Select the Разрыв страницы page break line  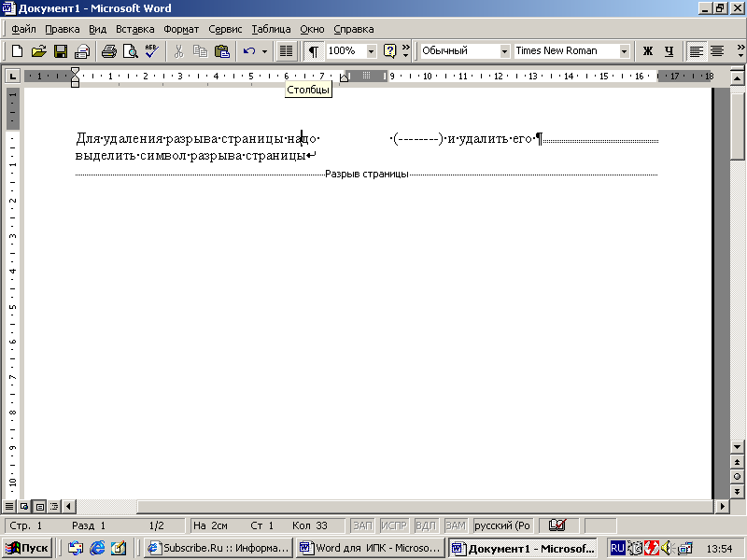[x=366, y=175]
